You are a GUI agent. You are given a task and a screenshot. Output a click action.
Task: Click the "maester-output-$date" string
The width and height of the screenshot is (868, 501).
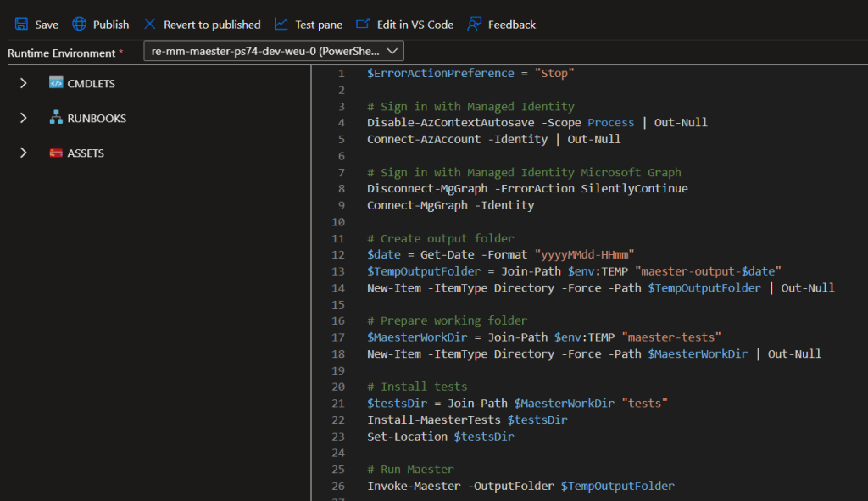[x=708, y=271]
